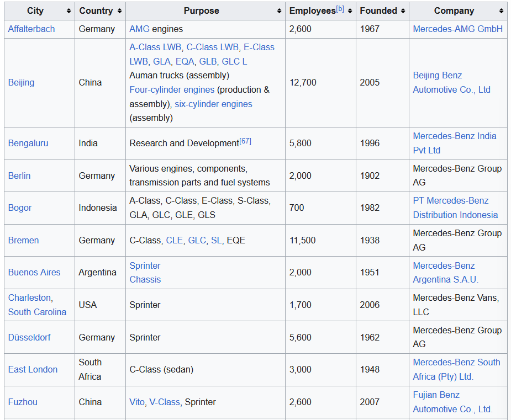This screenshot has width=511, height=420.
Task: Select the C-Class (sedan) purpose cell
Action: click(x=206, y=370)
